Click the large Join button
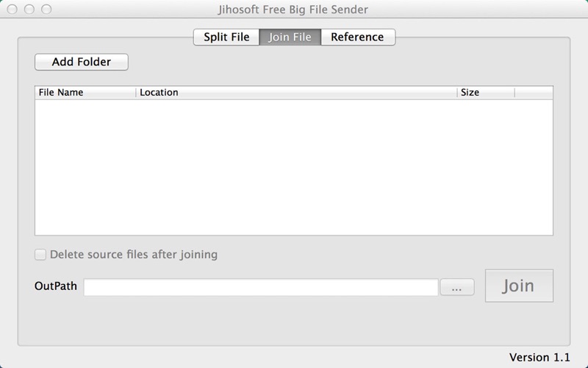Screen dimensions: 588x368 coord(519,286)
